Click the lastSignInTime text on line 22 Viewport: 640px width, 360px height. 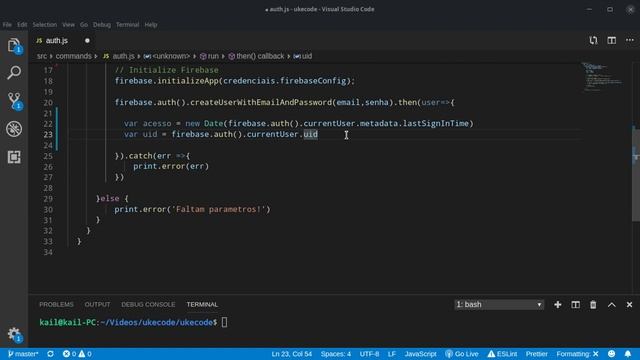coord(436,123)
